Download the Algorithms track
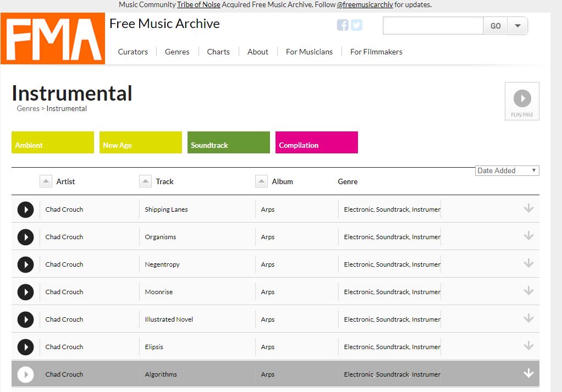The image size is (562, 392). coord(528,373)
